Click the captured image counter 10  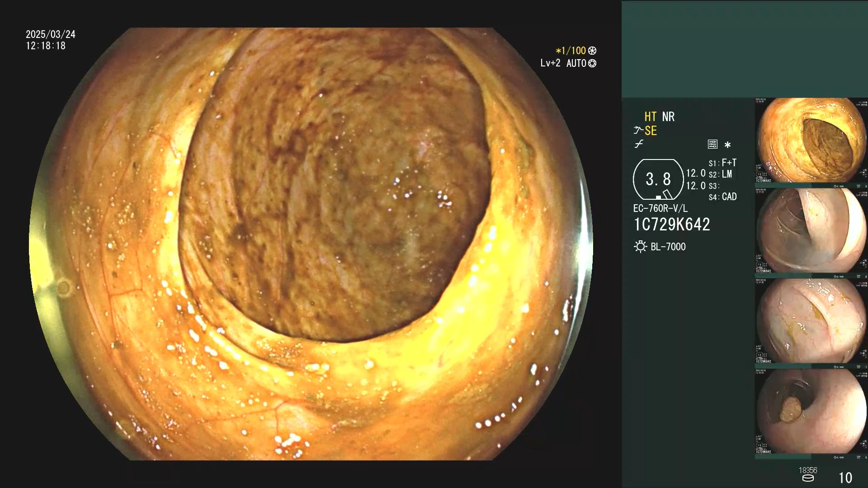845,478
